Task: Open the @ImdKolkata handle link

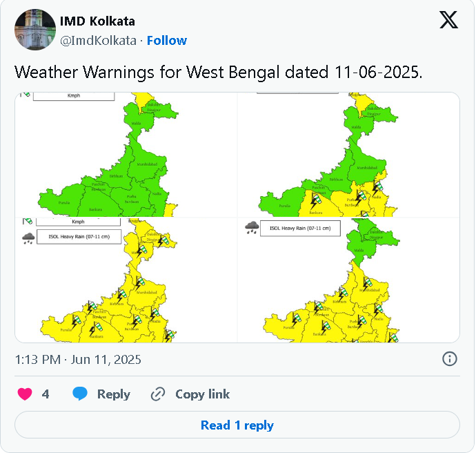Action: (98, 41)
